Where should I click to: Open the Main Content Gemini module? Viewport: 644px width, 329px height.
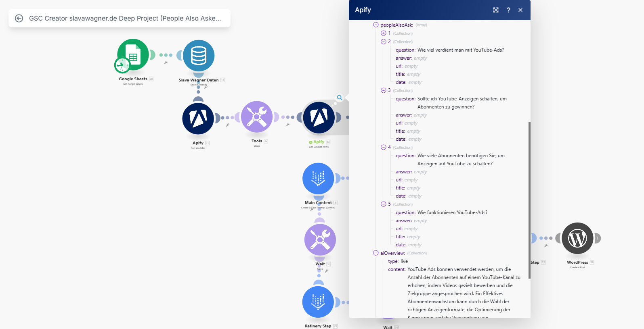pyautogui.click(x=318, y=179)
